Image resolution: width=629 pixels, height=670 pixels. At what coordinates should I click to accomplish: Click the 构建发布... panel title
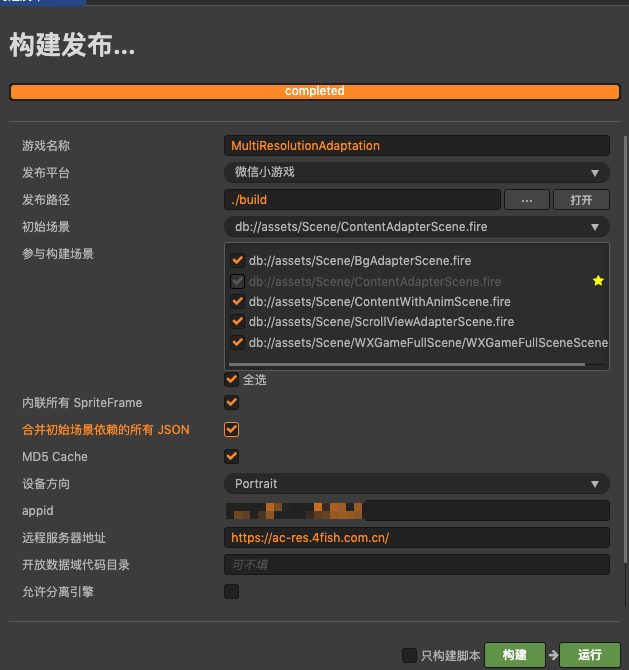[x=72, y=45]
